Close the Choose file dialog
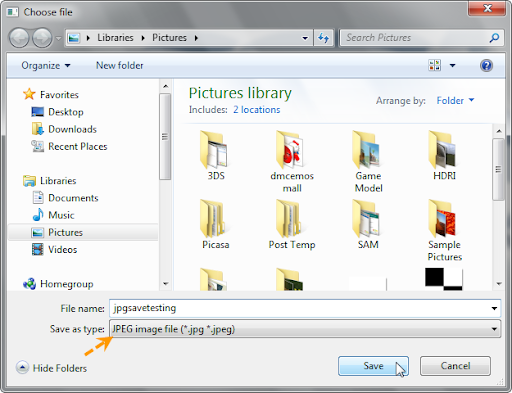This screenshot has width=512, height=393. (x=487, y=8)
